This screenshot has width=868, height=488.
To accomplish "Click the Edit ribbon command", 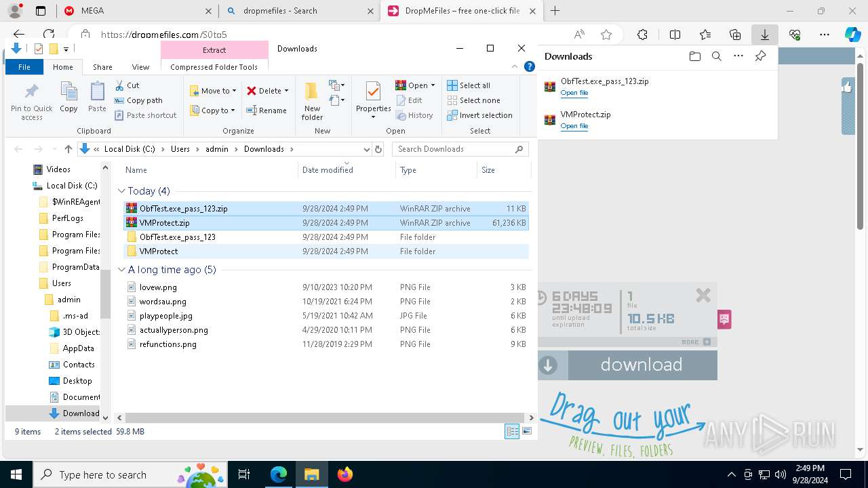I will (409, 100).
